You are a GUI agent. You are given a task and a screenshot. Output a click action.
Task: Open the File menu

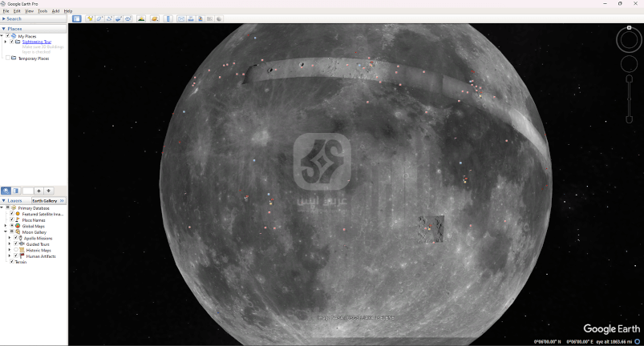click(6, 11)
